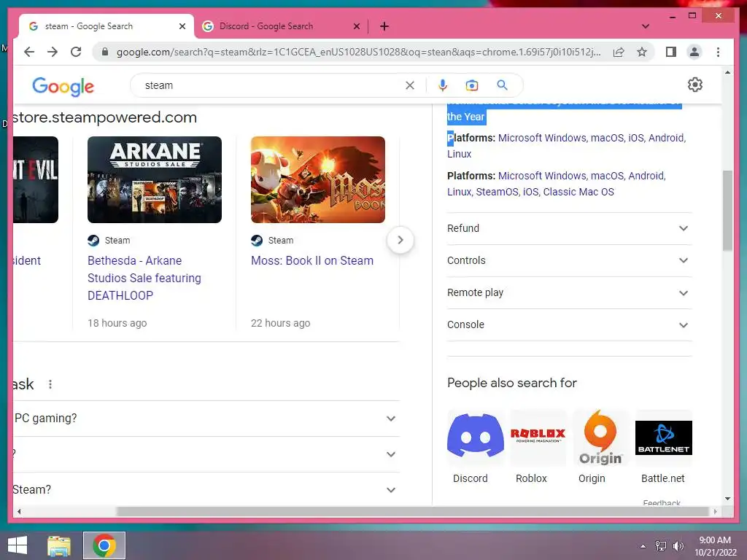Go to Google home via the logo
This screenshot has height=560, width=747.
63,86
